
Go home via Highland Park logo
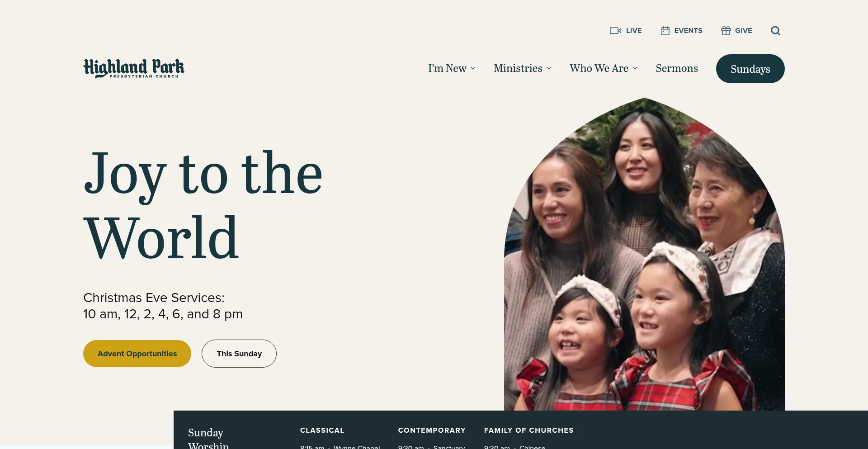coord(134,68)
